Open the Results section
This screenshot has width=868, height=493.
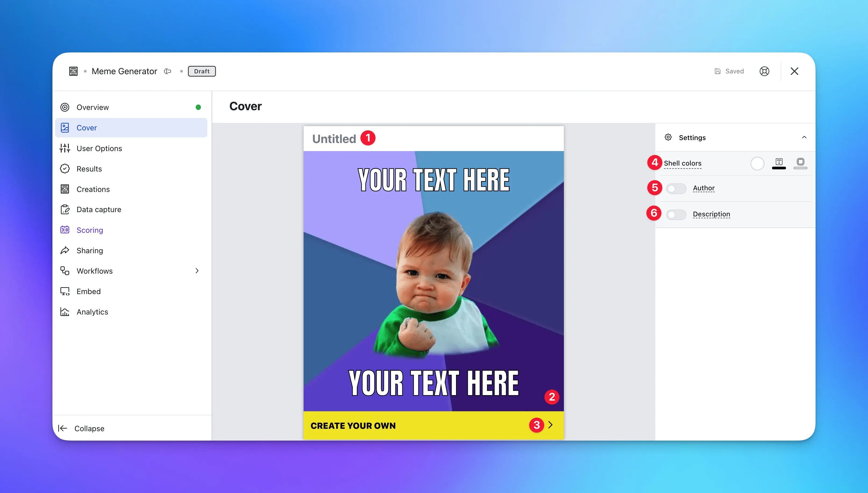pyautogui.click(x=131, y=169)
